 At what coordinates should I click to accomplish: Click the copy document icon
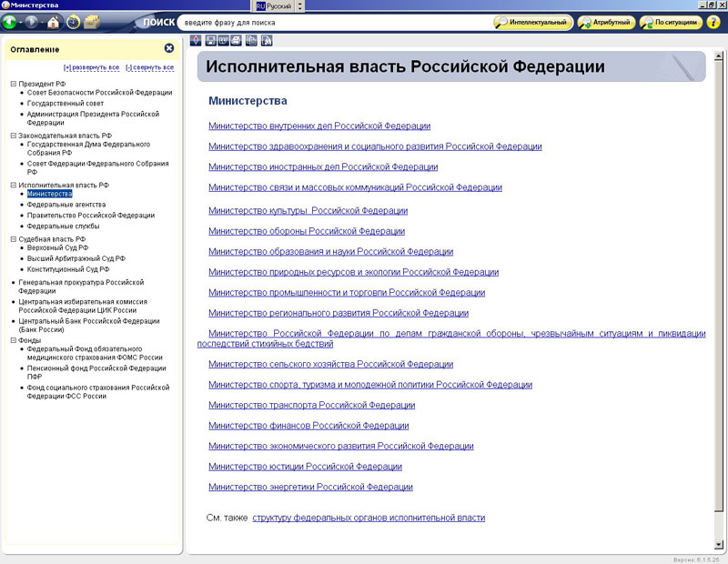click(251, 40)
